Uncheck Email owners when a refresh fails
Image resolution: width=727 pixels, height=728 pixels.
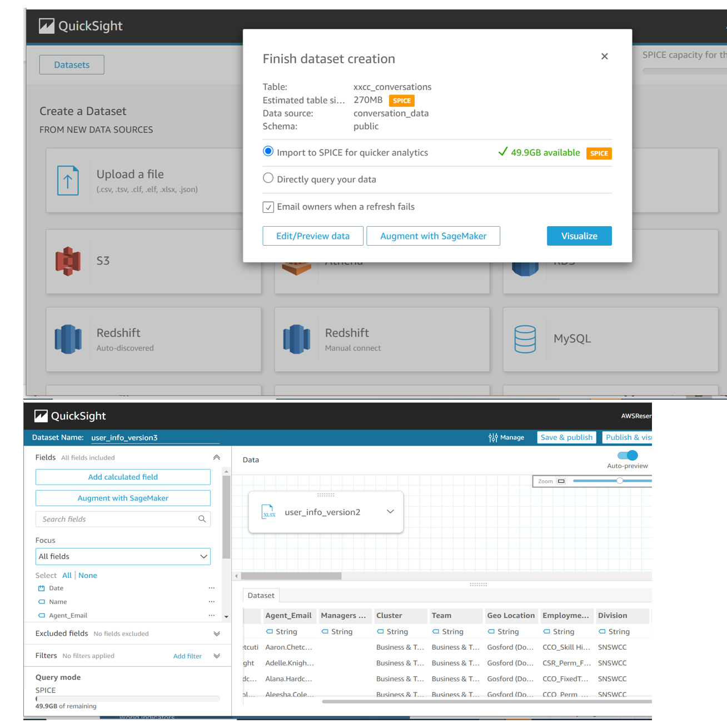pyautogui.click(x=268, y=207)
